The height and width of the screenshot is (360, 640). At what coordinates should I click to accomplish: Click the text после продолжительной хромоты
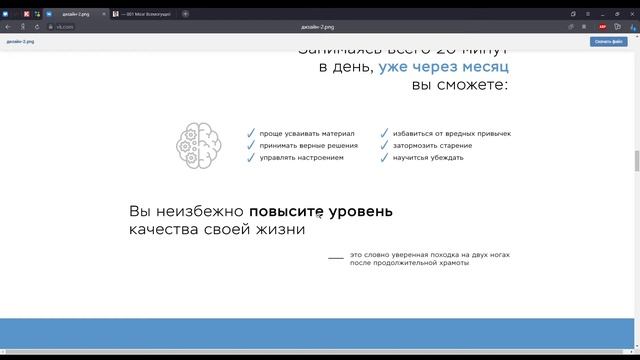tap(409, 263)
